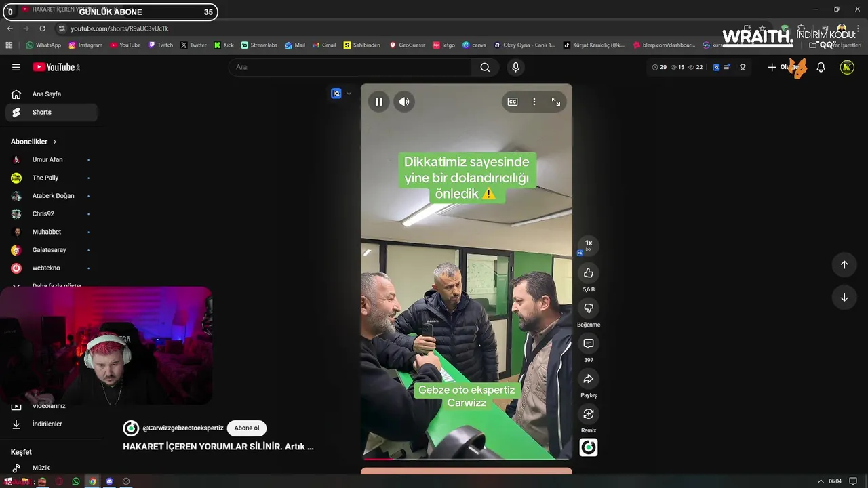The image size is (868, 488).
Task: Open the Carwizz channel avatar
Action: pos(131,428)
